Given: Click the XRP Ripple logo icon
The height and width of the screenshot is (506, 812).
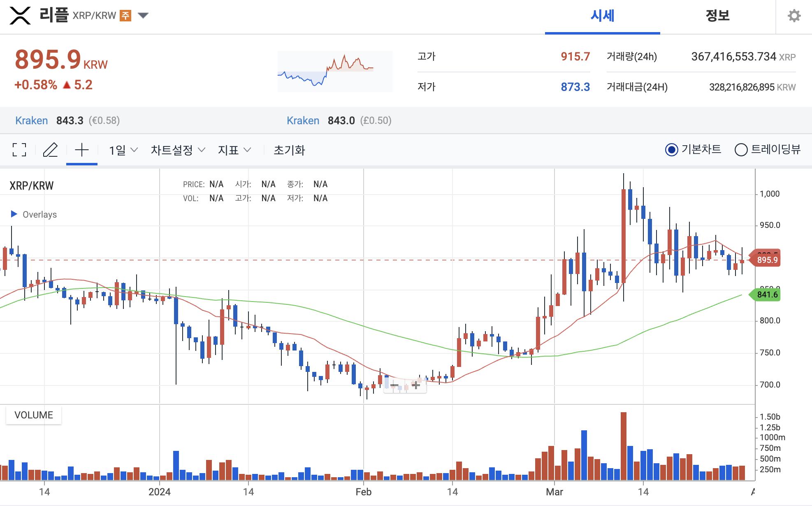Looking at the screenshot, I should click(20, 16).
